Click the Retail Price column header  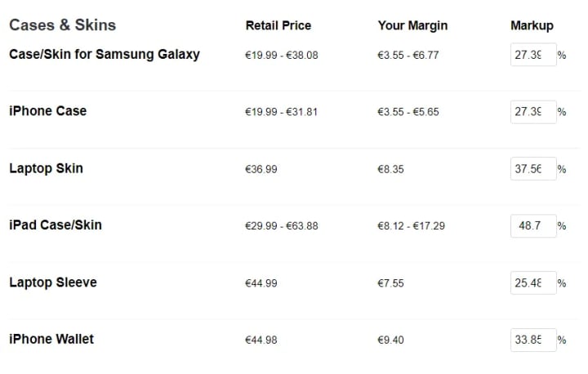coord(278,25)
